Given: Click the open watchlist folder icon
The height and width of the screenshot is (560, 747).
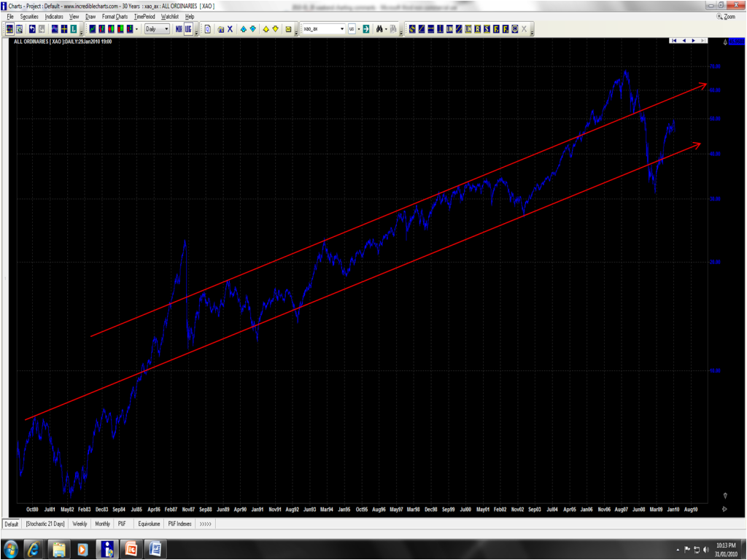Looking at the screenshot, I should 220,29.
